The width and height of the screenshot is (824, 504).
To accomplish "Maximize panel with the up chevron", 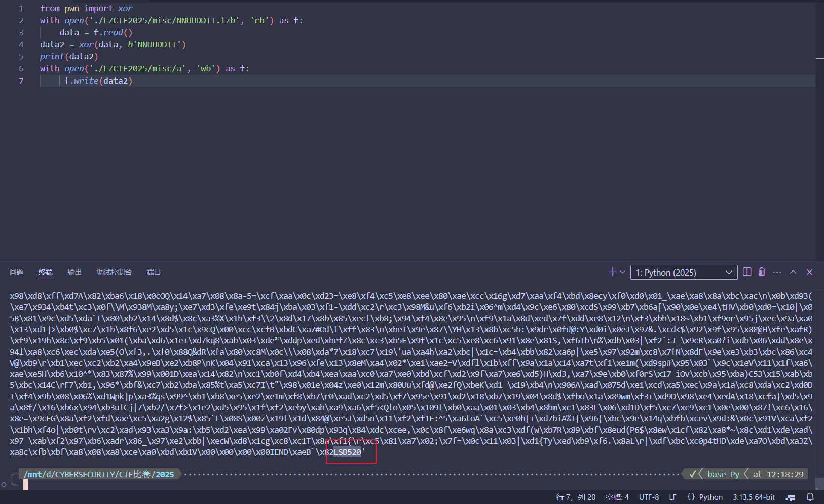I will tap(793, 272).
